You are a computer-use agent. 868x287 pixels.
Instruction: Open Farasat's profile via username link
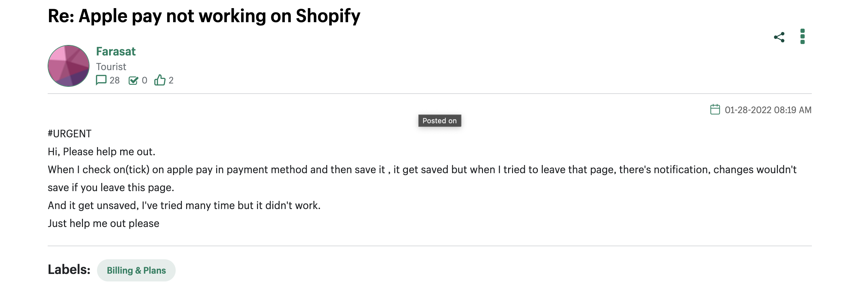pyautogui.click(x=116, y=52)
